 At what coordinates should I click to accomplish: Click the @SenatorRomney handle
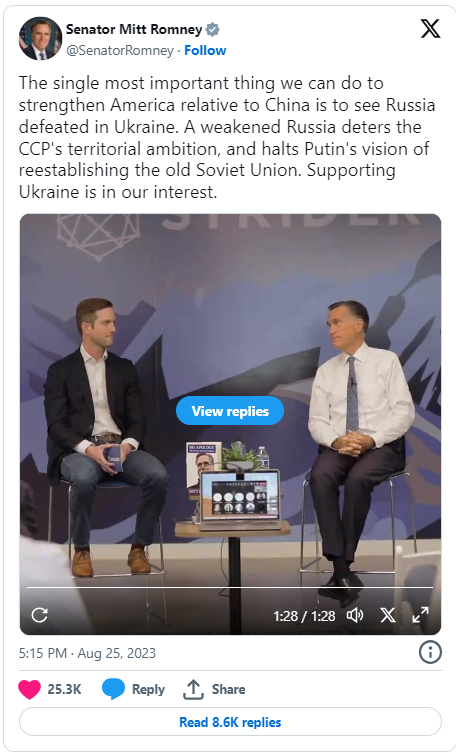click(120, 50)
